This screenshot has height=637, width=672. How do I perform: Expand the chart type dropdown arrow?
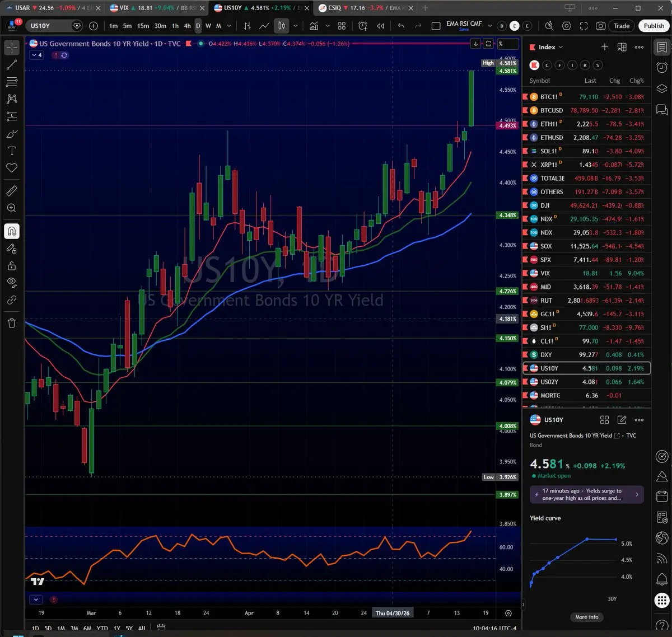(x=295, y=26)
